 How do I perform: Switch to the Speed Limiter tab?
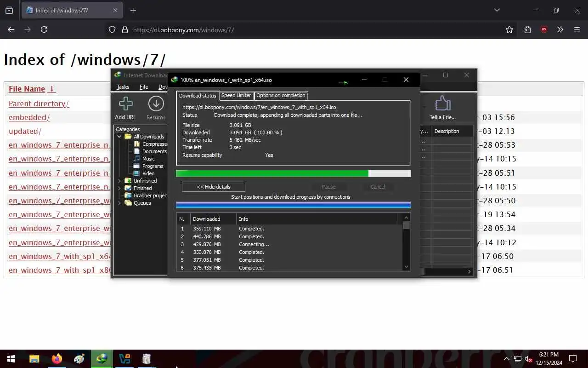pyautogui.click(x=236, y=95)
